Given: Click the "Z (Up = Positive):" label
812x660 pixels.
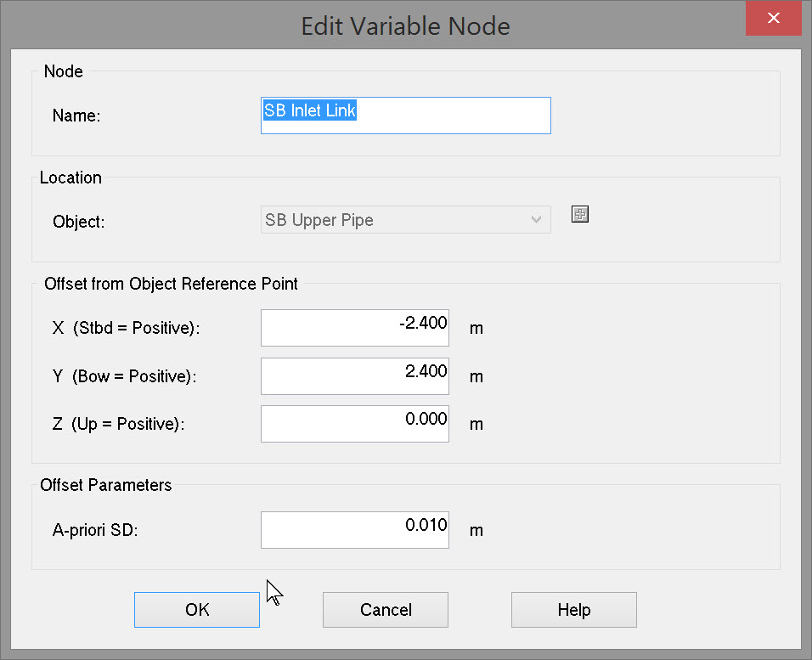Looking at the screenshot, I should click(x=118, y=424).
